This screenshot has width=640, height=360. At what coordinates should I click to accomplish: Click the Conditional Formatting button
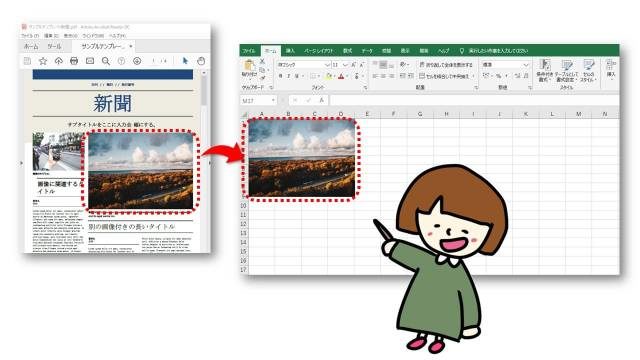(x=544, y=71)
